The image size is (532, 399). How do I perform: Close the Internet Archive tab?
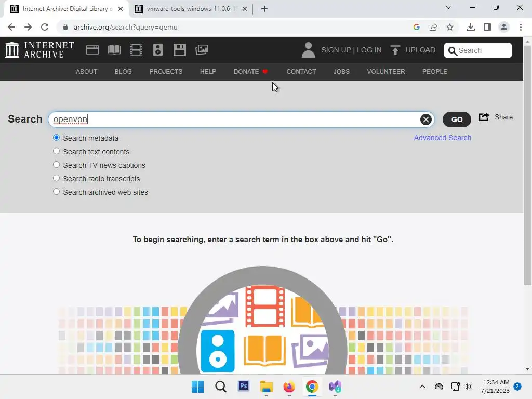121,9
